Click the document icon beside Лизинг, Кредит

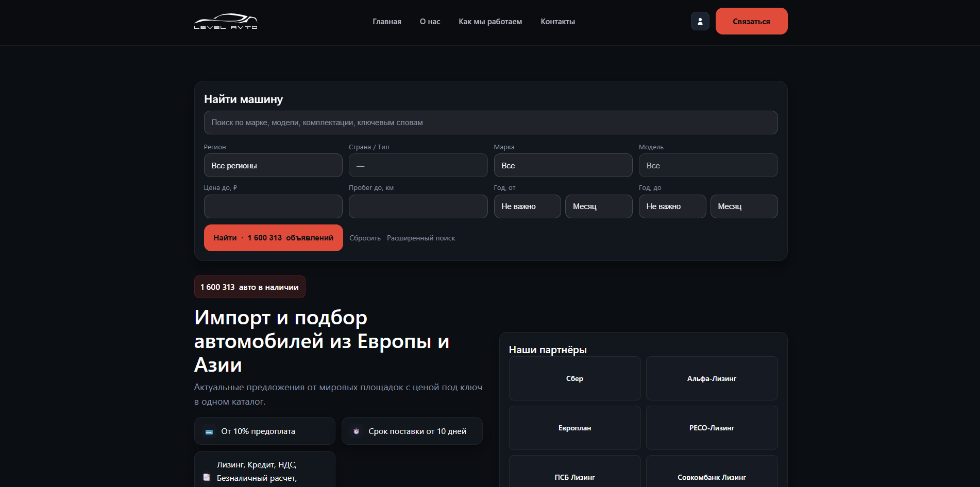pyautogui.click(x=207, y=477)
